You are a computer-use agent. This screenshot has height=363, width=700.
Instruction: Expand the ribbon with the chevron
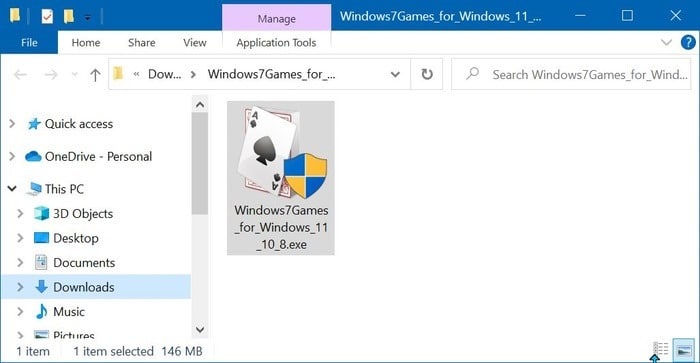(666, 43)
